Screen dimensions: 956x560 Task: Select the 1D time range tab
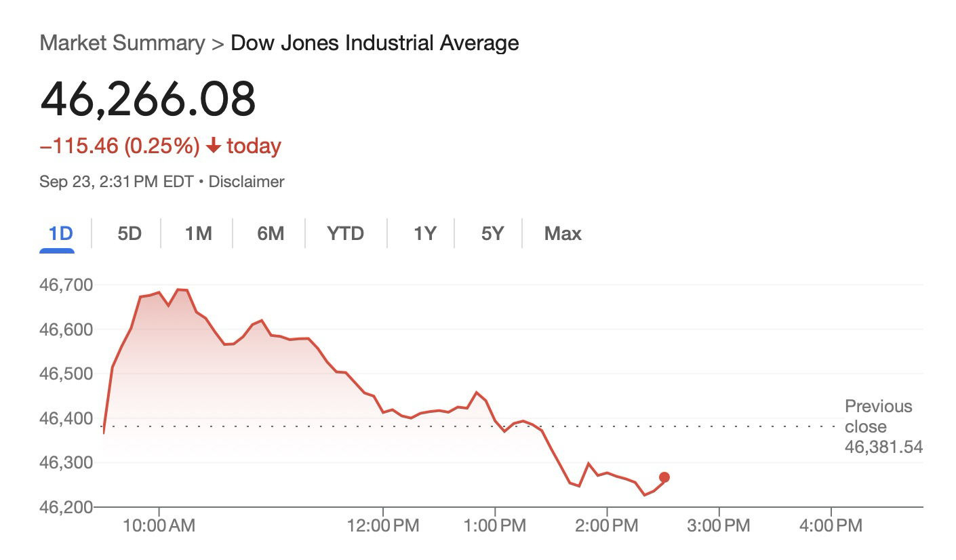point(60,234)
